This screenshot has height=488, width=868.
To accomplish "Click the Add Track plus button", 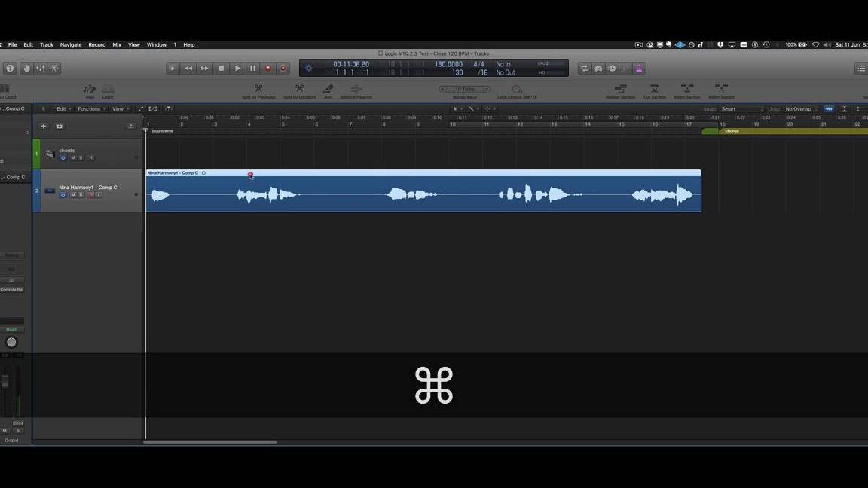I will click(x=43, y=126).
